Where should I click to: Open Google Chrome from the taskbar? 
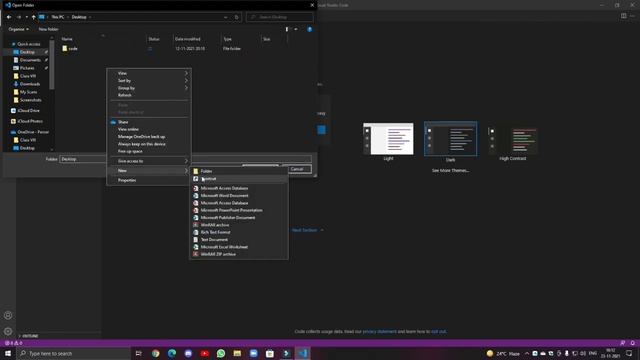click(x=156, y=353)
